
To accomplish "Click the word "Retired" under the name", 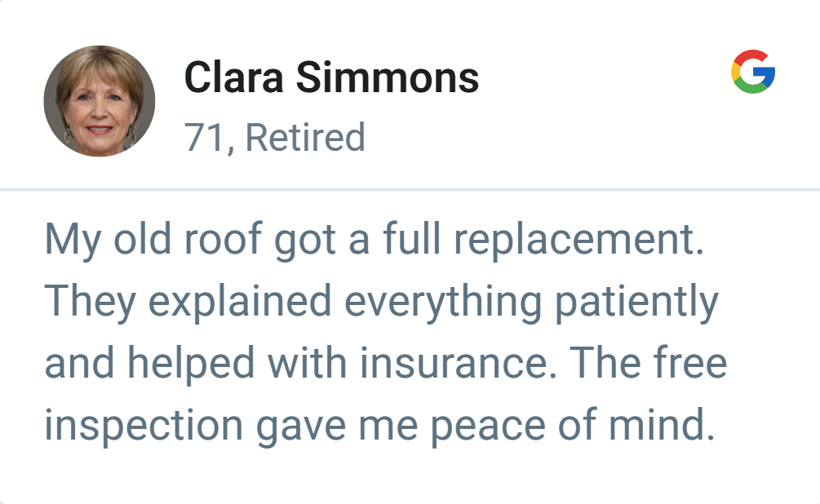I will (x=305, y=138).
